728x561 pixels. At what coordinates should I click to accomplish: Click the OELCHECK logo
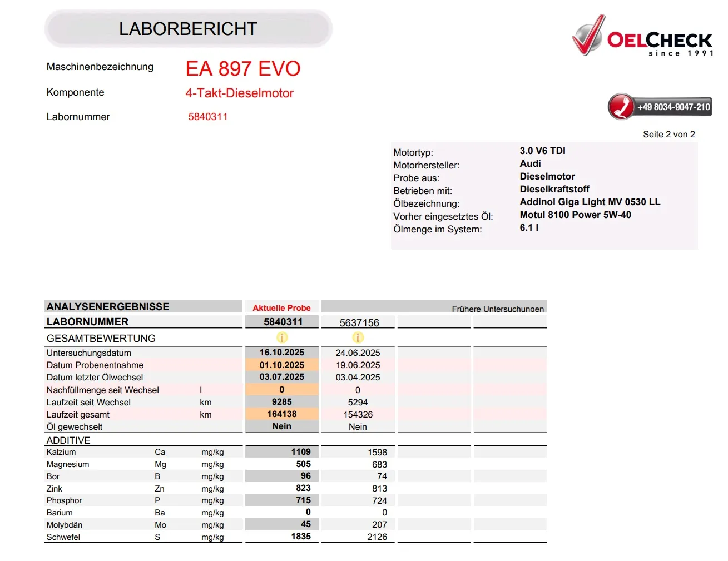click(x=642, y=37)
